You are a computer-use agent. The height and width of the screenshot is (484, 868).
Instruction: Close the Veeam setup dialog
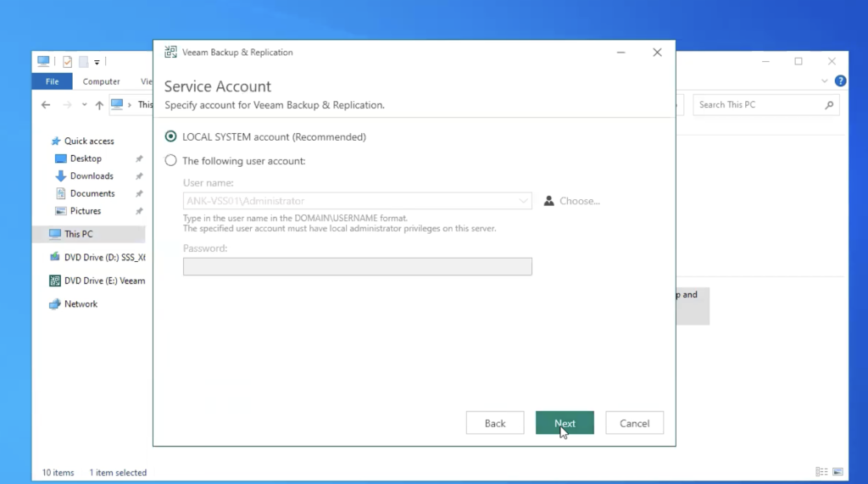[x=657, y=52]
